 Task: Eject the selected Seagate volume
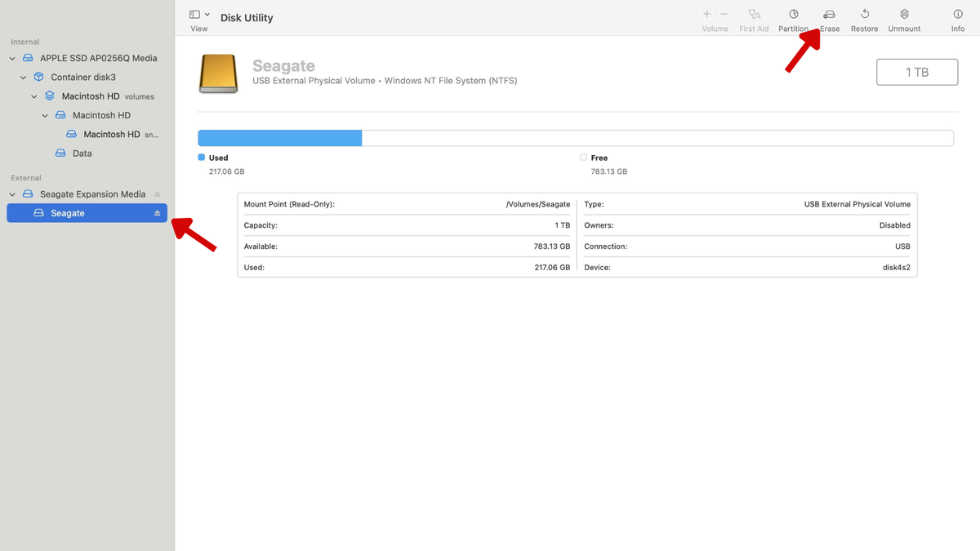pos(158,213)
